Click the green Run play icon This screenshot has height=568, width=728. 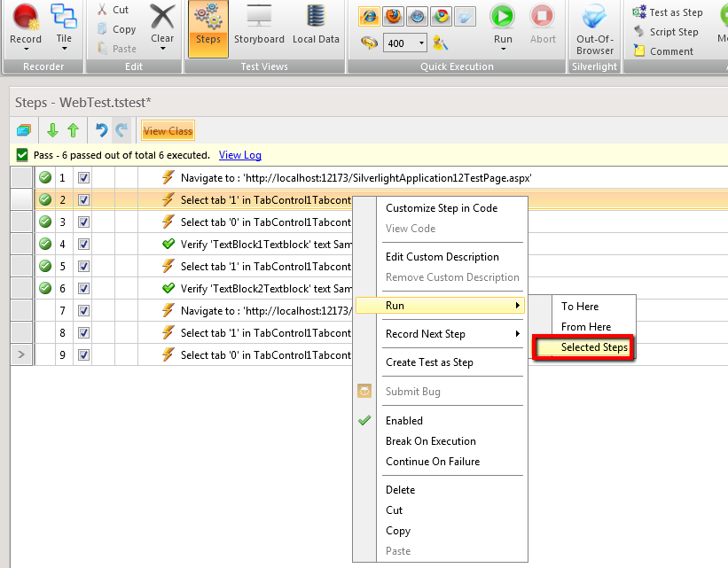coord(503,16)
